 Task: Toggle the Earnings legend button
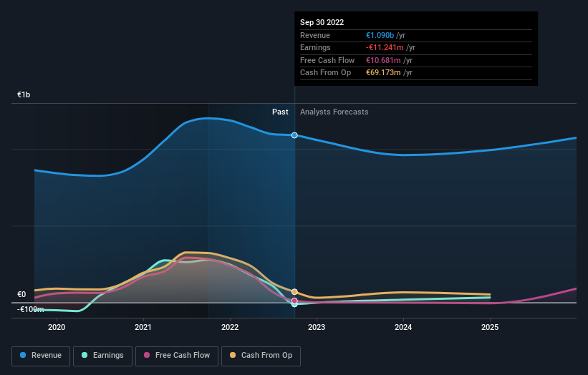click(x=102, y=356)
